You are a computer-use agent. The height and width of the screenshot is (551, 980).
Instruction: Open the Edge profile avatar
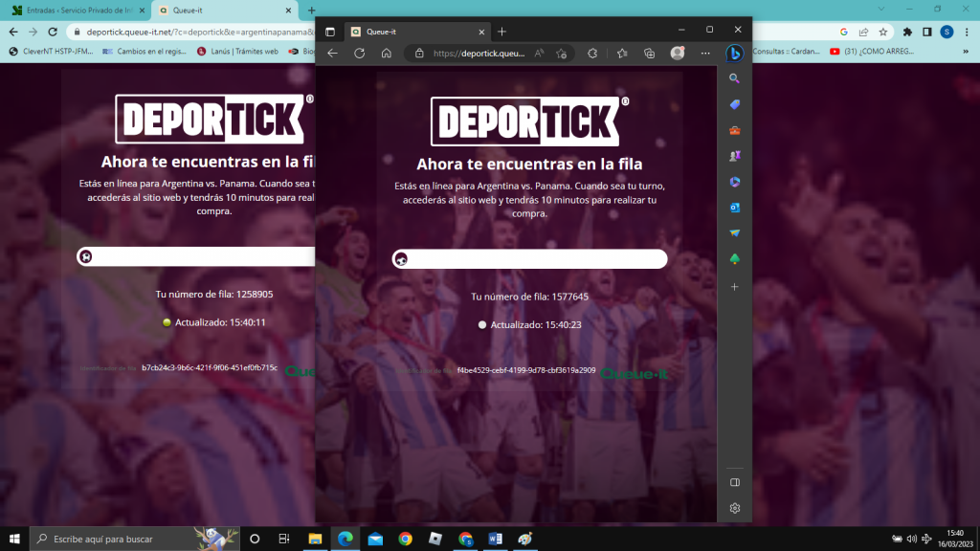[x=677, y=54]
